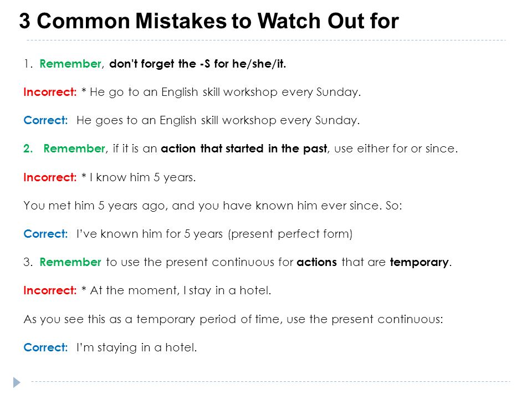Click the first red 'Incorrect:' label

(x=50, y=92)
